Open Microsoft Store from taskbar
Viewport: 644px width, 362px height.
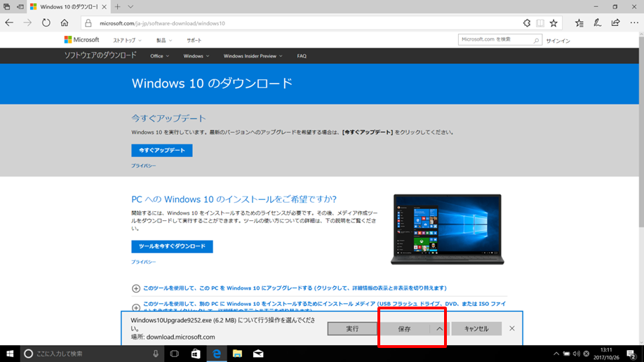(196, 354)
